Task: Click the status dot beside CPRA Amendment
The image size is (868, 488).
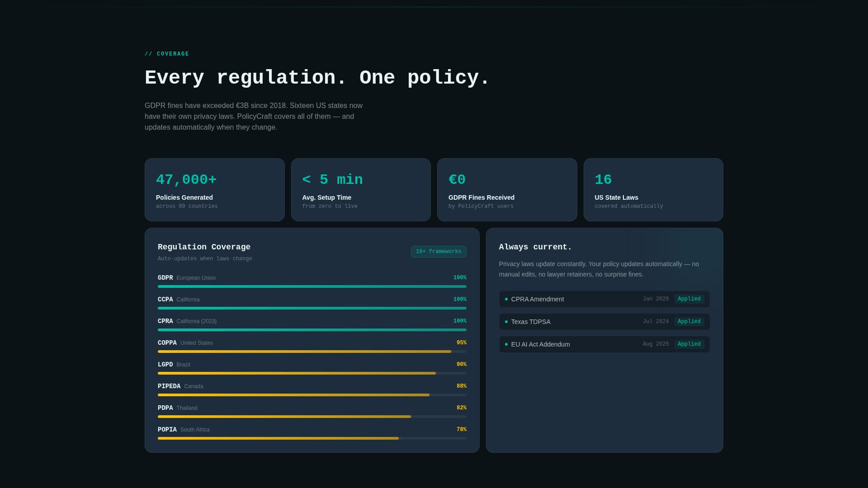Action: [506, 299]
